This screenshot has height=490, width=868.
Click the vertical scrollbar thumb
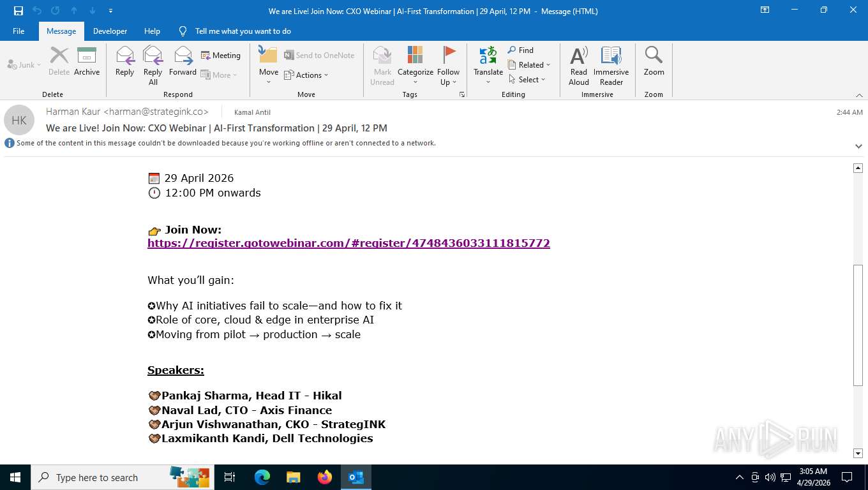click(x=858, y=325)
